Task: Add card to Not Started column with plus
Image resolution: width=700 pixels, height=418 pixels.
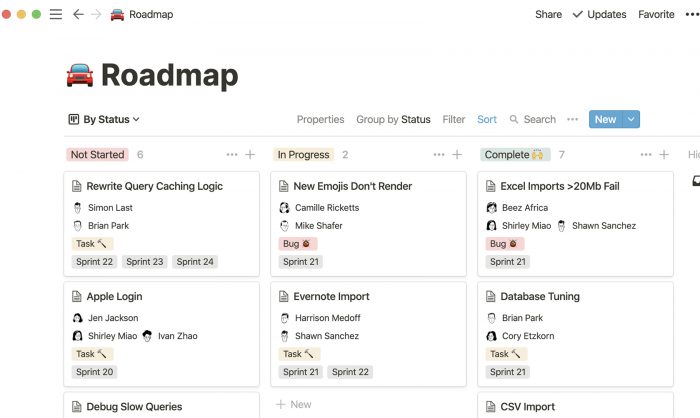Action: pyautogui.click(x=250, y=155)
